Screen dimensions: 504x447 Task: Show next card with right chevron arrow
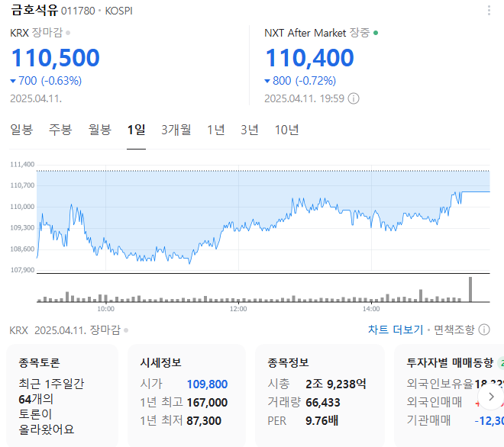coord(491,397)
